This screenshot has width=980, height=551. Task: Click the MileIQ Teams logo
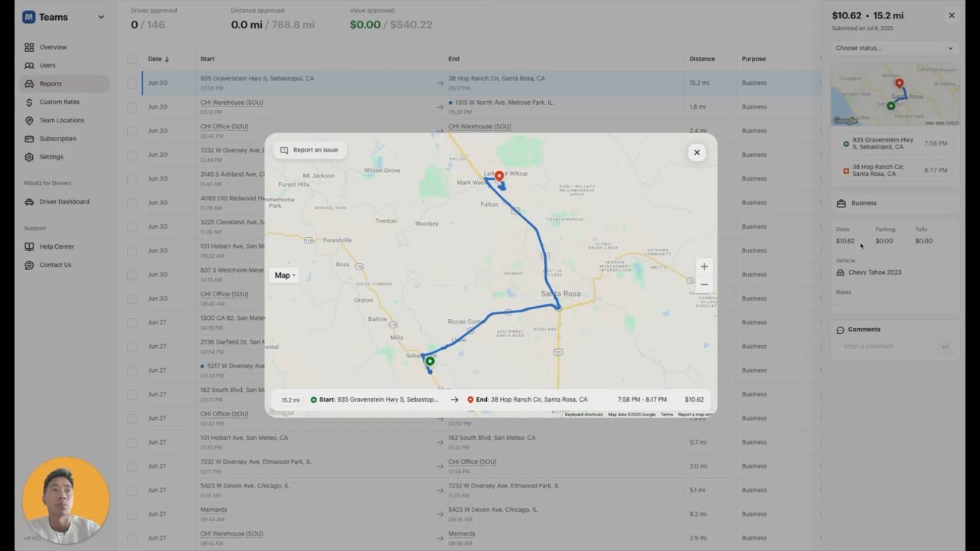click(x=28, y=17)
